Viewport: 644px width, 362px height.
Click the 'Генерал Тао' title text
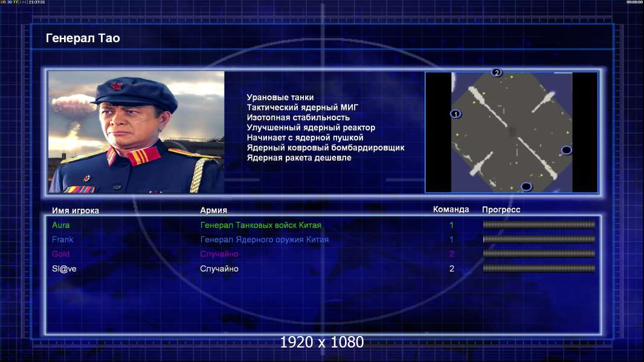click(x=83, y=38)
